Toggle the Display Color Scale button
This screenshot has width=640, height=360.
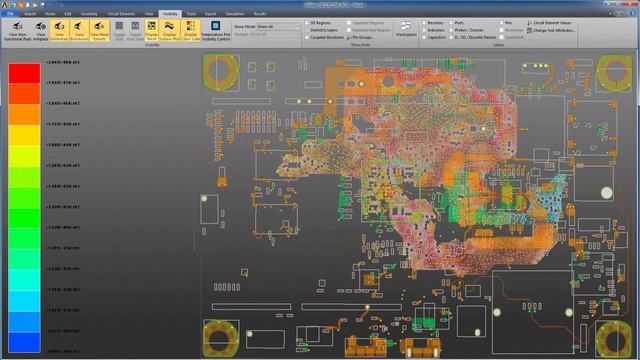190,31
